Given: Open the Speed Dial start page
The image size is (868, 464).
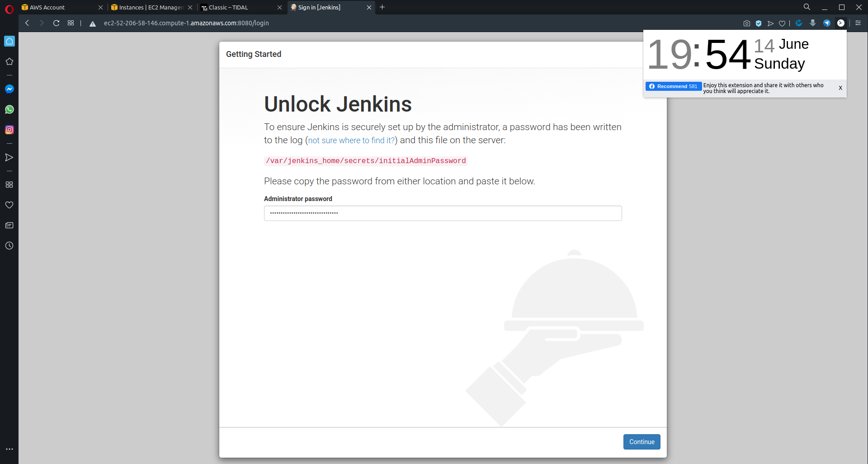Looking at the screenshot, I should 71,23.
